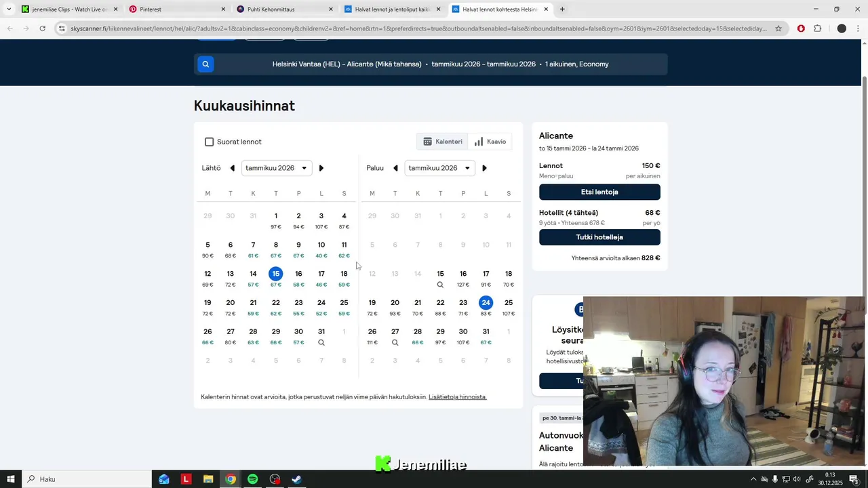Show hidden system tray icons
The width and height of the screenshot is (868, 488).
(x=753, y=479)
